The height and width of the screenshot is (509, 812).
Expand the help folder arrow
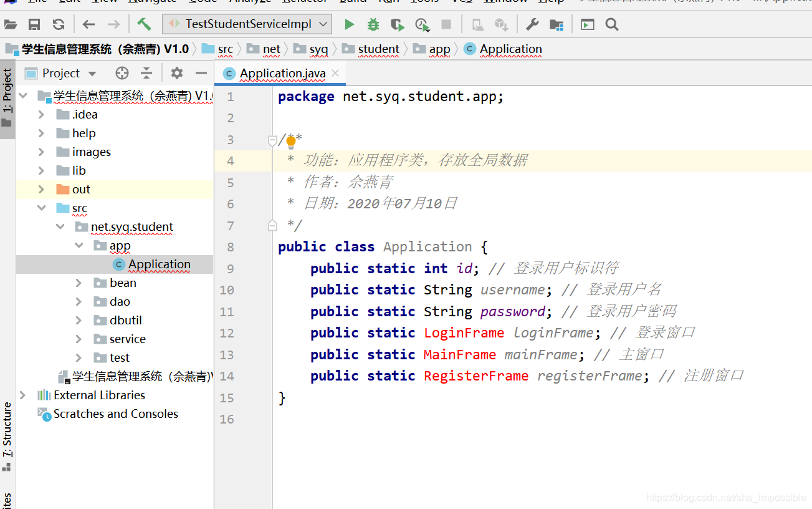(42, 133)
